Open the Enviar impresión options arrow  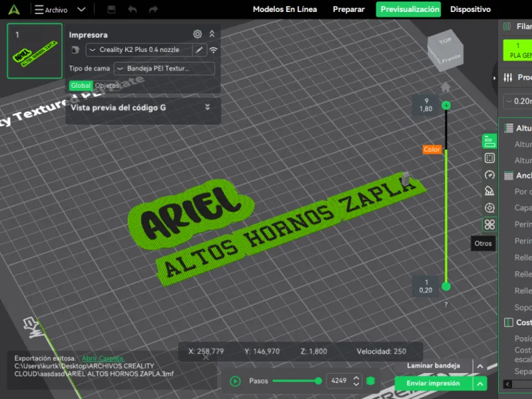(480, 384)
